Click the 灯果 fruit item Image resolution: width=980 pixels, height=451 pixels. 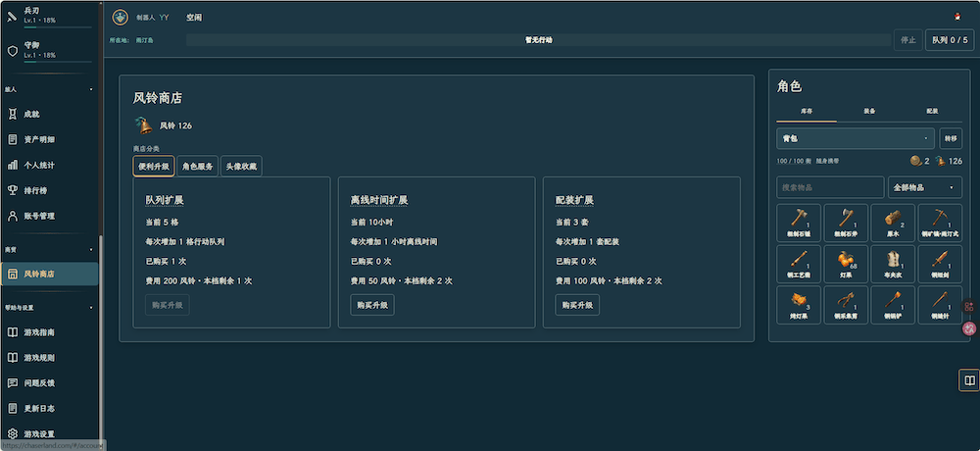(847, 264)
